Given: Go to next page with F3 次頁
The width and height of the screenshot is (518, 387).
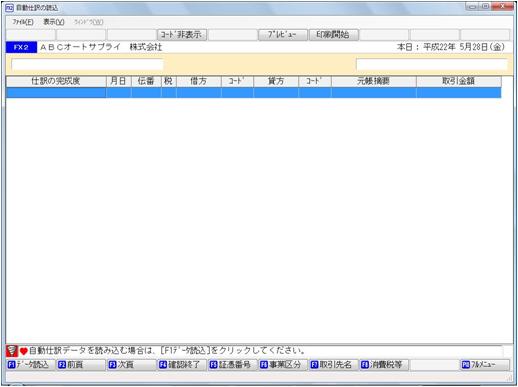Looking at the screenshot, I should point(132,365).
